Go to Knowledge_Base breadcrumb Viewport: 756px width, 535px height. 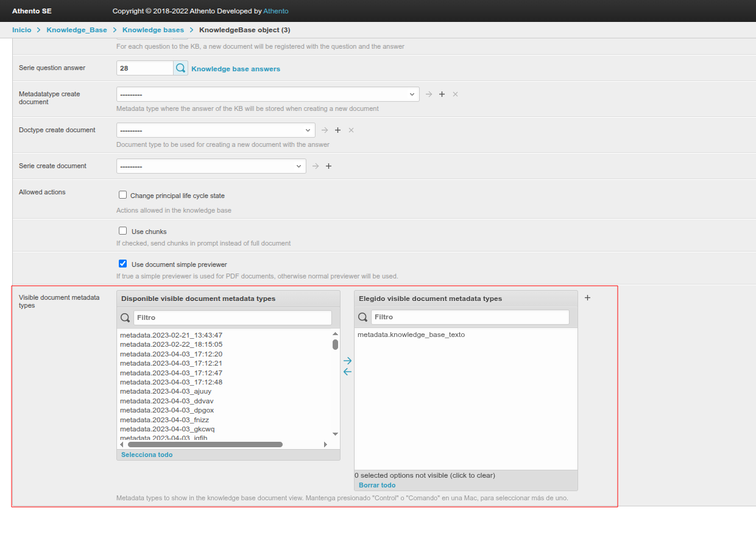tap(77, 30)
